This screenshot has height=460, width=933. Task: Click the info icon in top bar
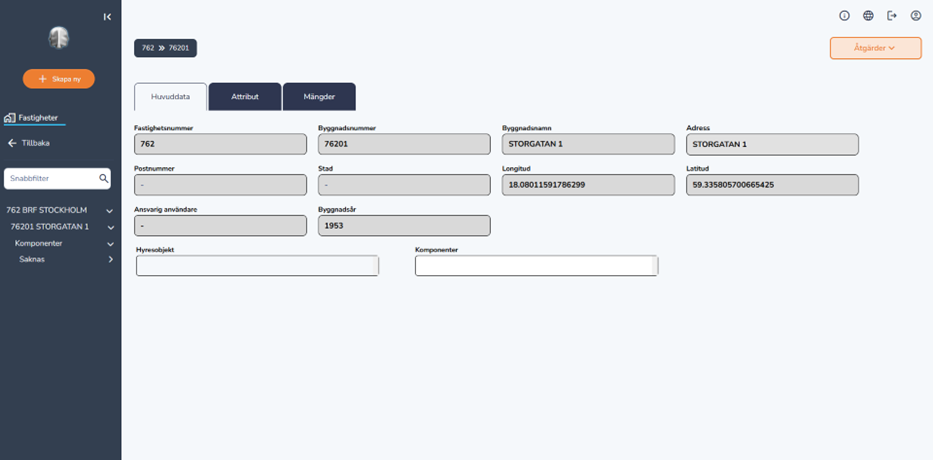point(844,16)
